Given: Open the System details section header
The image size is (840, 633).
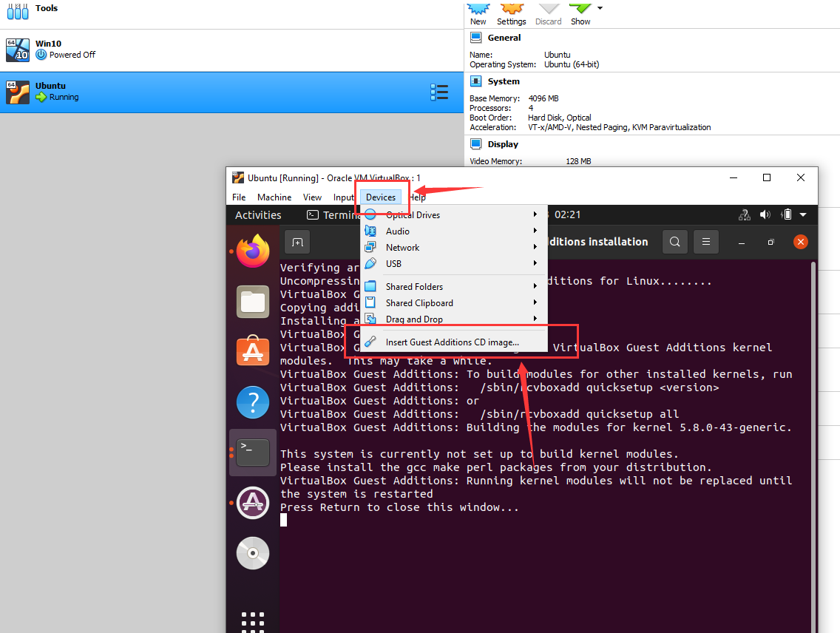Looking at the screenshot, I should coord(503,81).
